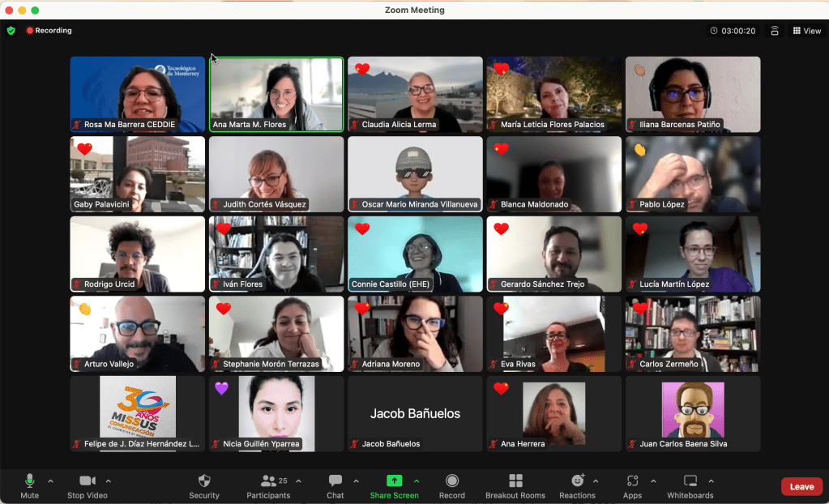Screen dimensions: 829x504
Task: Click the green encryption shield icon
Action: (x=11, y=31)
